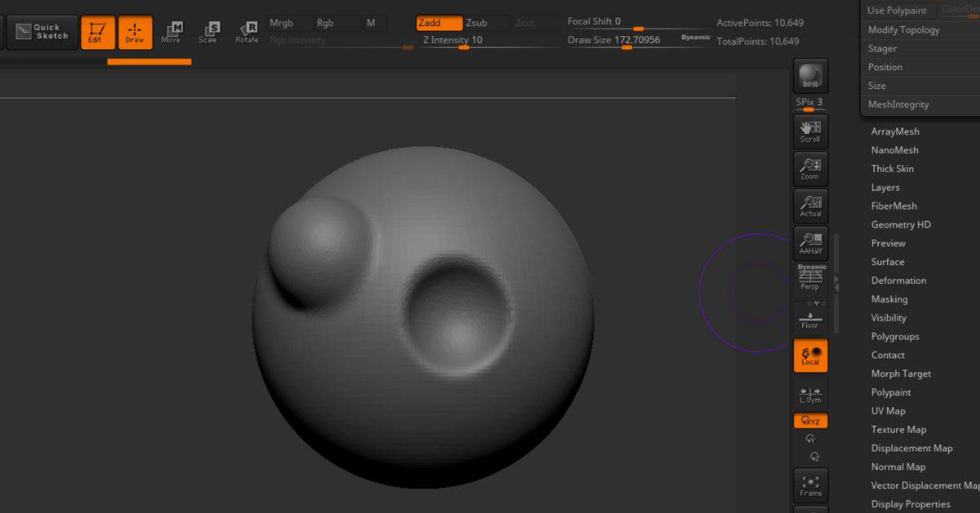The height and width of the screenshot is (513, 980).
Task: Click the Zoom magnifier icon
Action: tap(810, 169)
